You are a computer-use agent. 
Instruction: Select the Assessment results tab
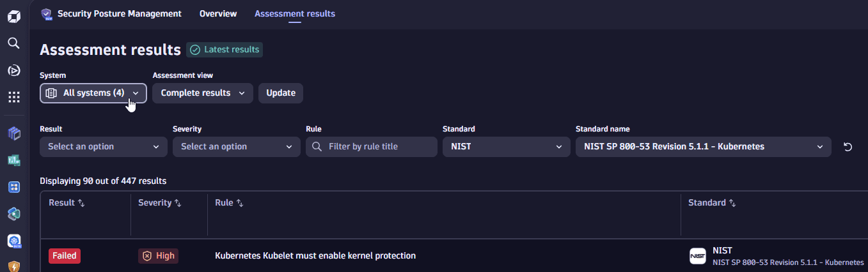coord(295,13)
